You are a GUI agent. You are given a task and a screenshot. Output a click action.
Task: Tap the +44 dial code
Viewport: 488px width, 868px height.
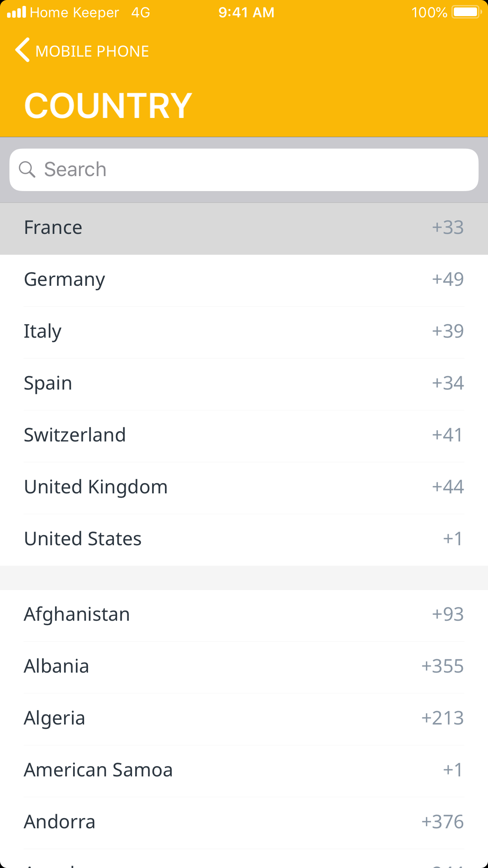pos(448,487)
